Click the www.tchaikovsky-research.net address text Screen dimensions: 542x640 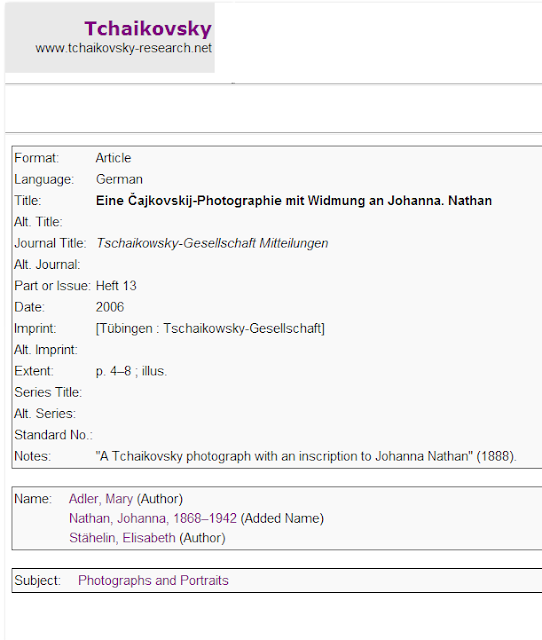pos(124,48)
